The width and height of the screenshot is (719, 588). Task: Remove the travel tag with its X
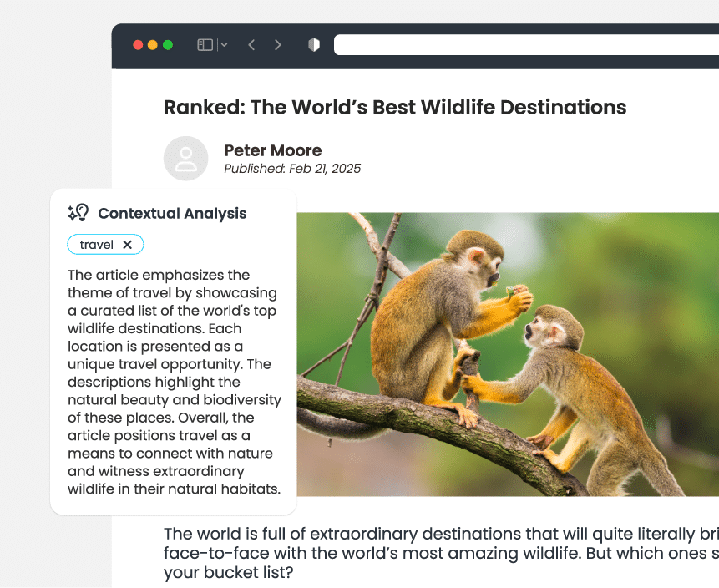pyautogui.click(x=129, y=244)
